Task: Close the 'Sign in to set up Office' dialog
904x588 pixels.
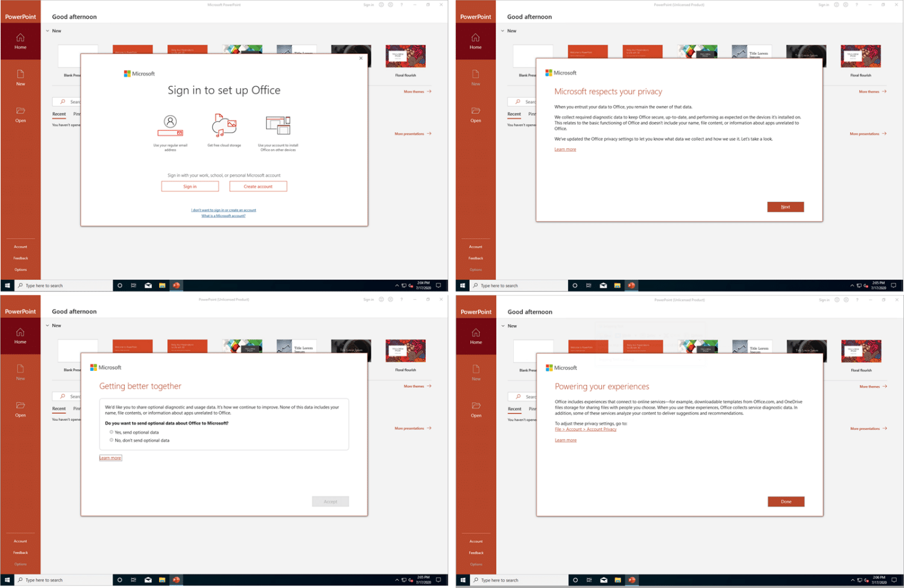Action: (x=361, y=58)
